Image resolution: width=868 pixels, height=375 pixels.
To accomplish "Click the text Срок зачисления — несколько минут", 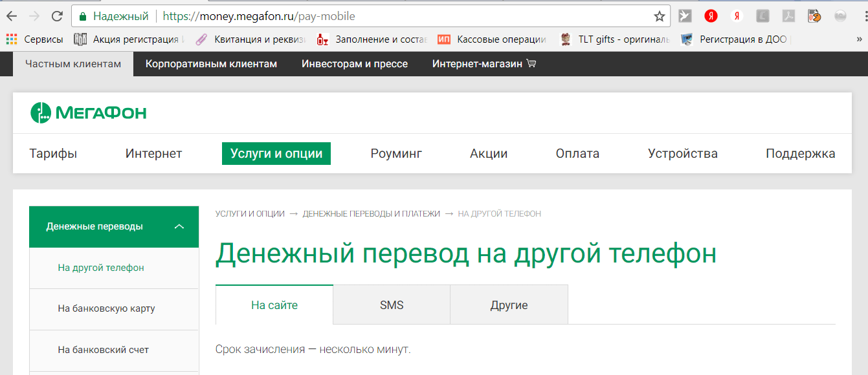I will 313,350.
